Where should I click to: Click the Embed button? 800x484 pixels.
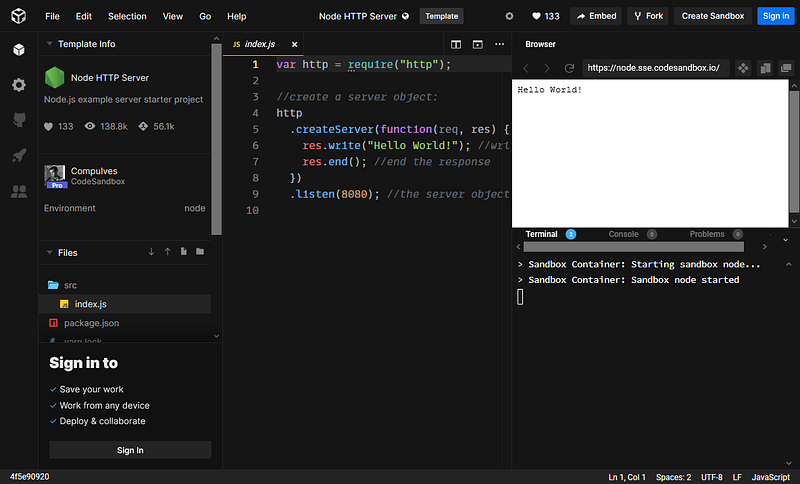(x=596, y=16)
